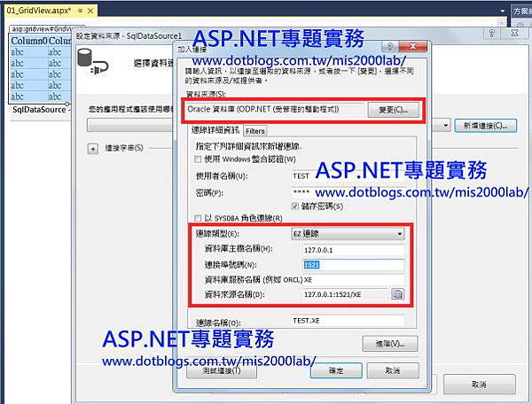
Task: Open the data connection combo box arrow in the wizard
Action: click(445, 126)
